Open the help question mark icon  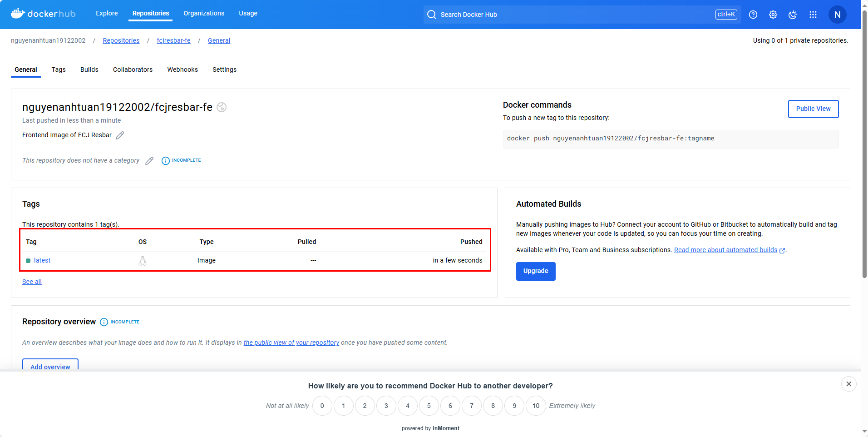click(753, 15)
